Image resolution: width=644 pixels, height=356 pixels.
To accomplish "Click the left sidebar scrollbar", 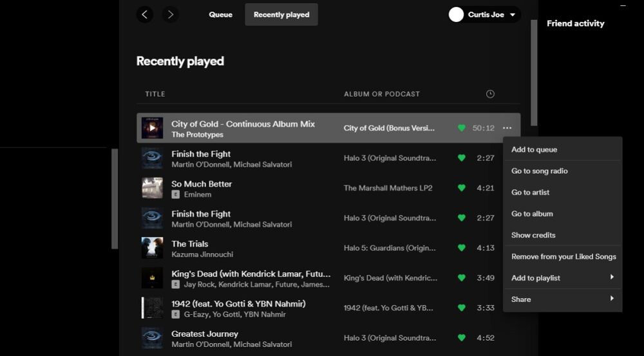I will (115, 199).
